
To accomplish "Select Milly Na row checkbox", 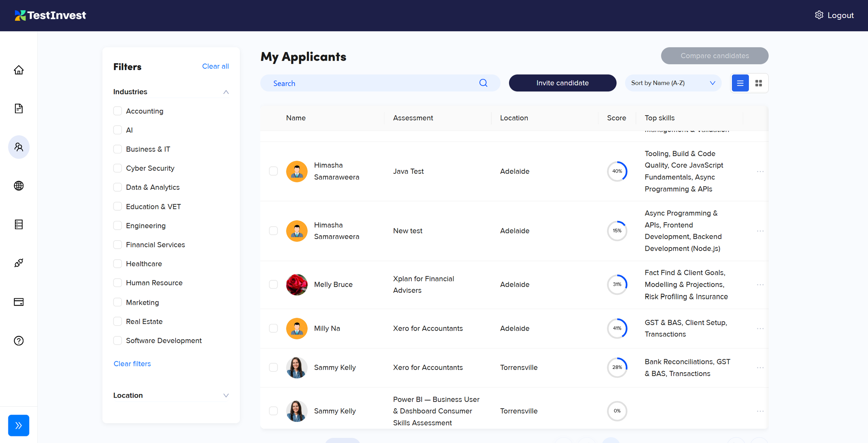I will pyautogui.click(x=274, y=329).
